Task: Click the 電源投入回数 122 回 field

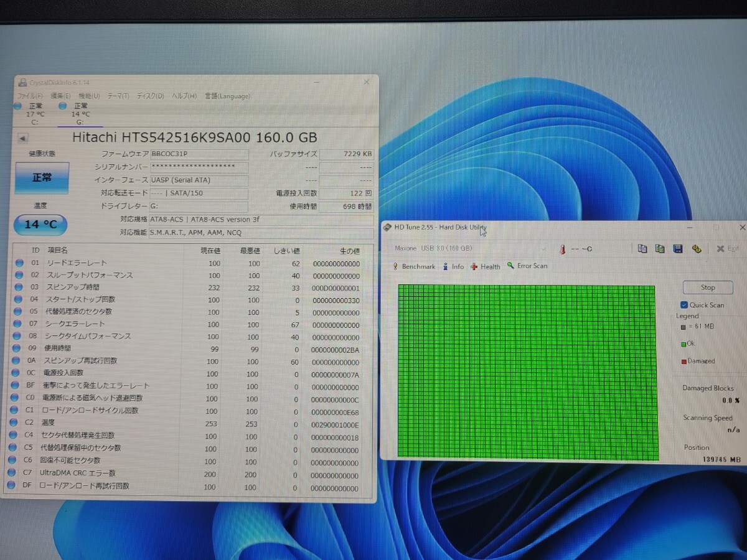Action: tap(347, 194)
